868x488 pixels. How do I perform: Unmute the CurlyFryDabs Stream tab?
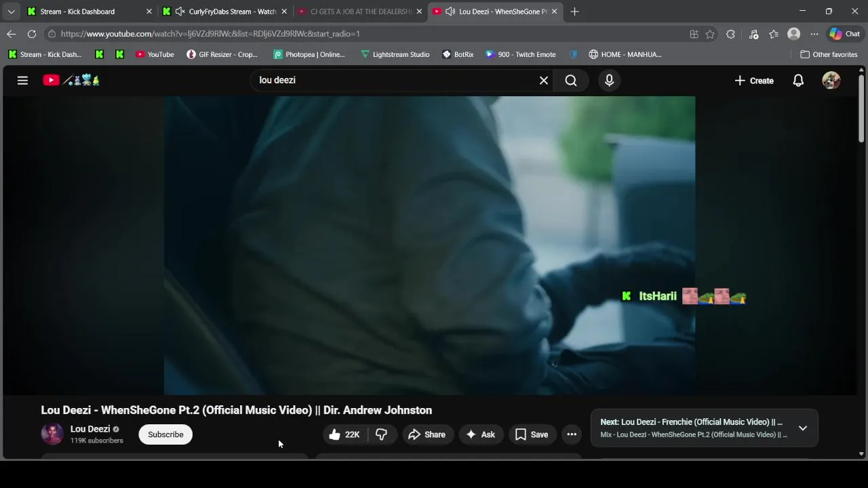[x=180, y=12]
